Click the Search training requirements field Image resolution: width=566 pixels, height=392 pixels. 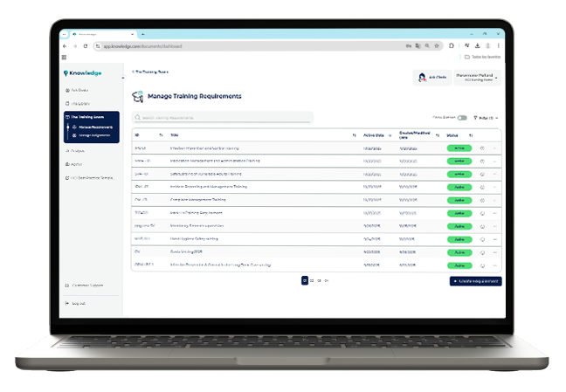click(222, 117)
